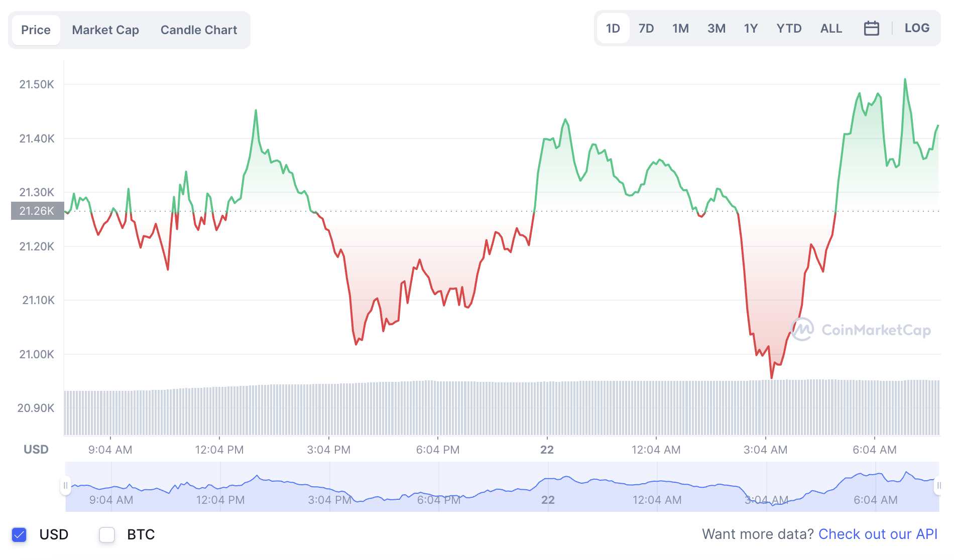
Task: View the 7D timeframe
Action: (x=646, y=28)
